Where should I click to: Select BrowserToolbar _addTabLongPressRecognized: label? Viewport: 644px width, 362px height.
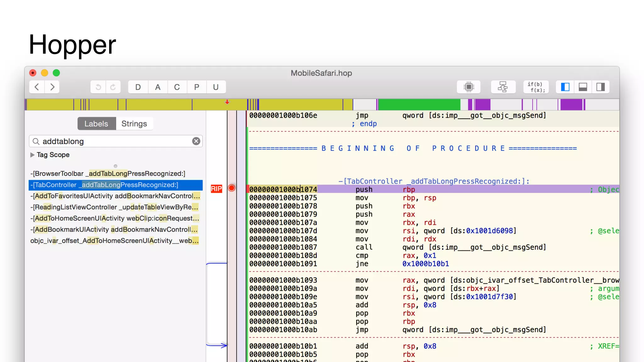click(x=108, y=173)
